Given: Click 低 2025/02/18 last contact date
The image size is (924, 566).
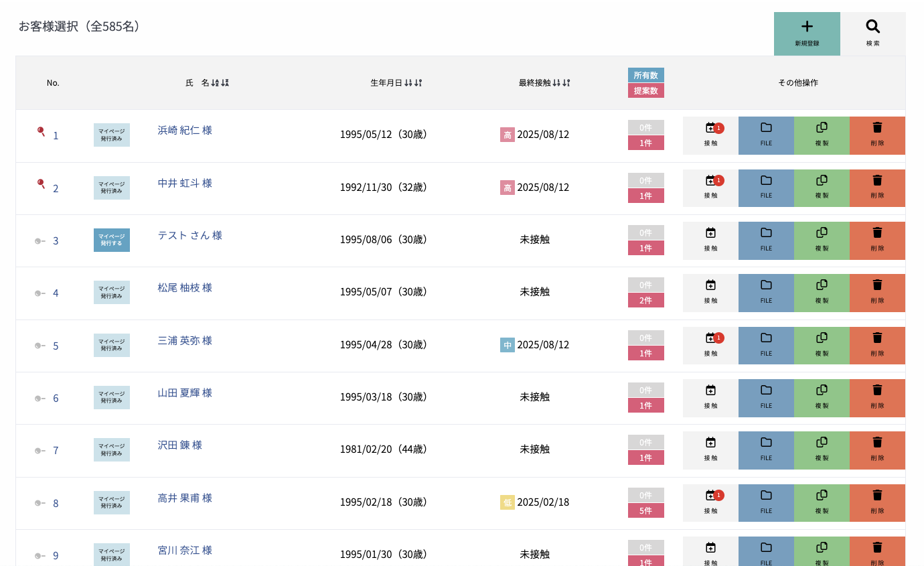Looking at the screenshot, I should (x=535, y=502).
